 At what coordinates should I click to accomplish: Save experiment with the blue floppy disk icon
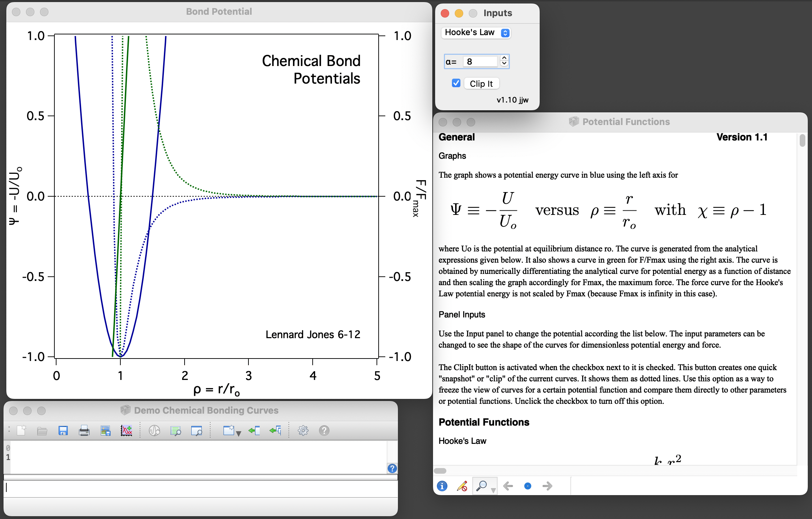(x=63, y=431)
